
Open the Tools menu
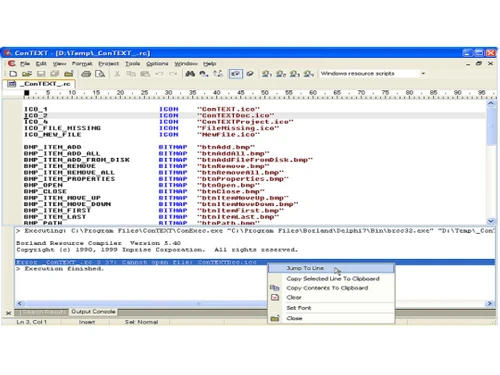[132, 63]
